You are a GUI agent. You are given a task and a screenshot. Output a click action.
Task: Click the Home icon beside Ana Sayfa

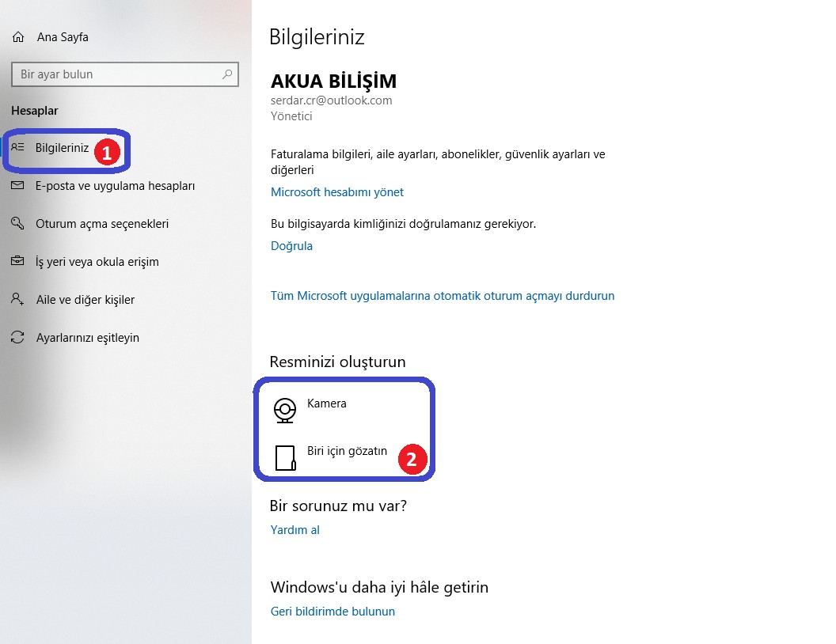click(19, 37)
